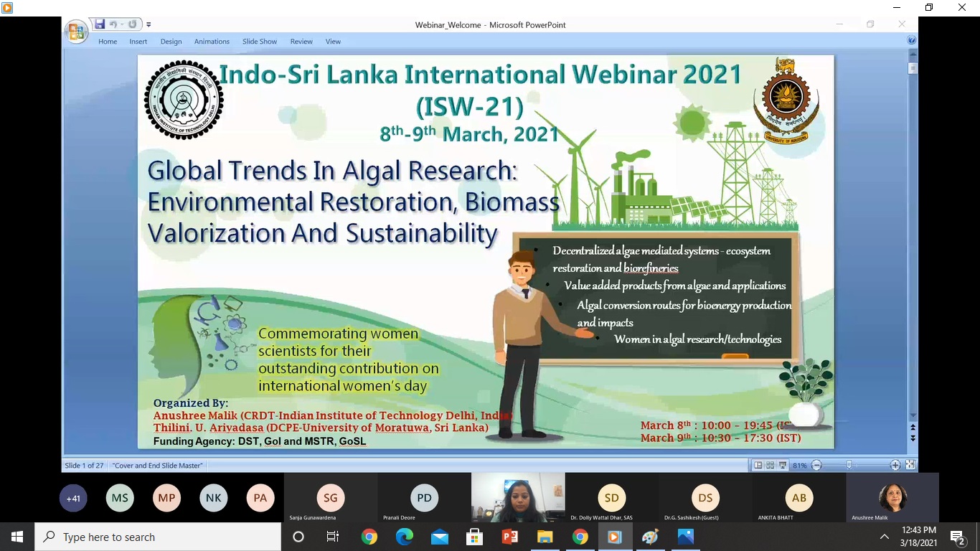Viewport: 980px width, 551px height.
Task: Open Cortana circle icon on taskbar
Action: (298, 537)
